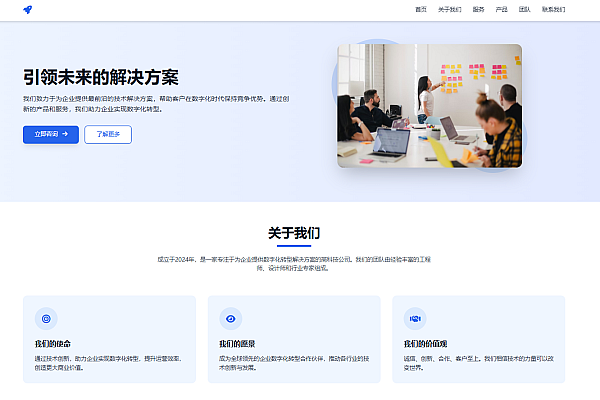Open the 首页 nav item
This screenshot has height=400, width=600.
pos(421,10)
